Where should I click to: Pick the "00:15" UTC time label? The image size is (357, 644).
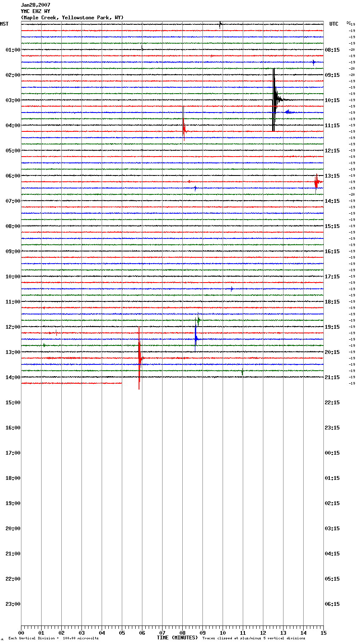click(x=332, y=453)
